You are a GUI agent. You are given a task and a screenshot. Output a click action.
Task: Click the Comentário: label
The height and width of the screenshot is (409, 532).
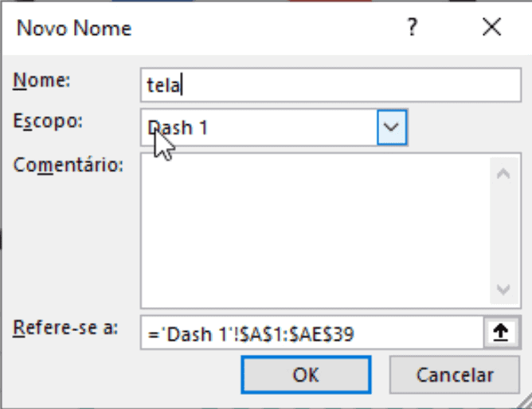tap(69, 166)
